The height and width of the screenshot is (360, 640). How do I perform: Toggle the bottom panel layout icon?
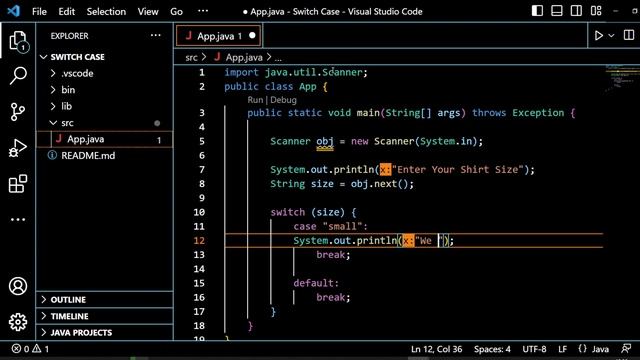click(x=557, y=11)
